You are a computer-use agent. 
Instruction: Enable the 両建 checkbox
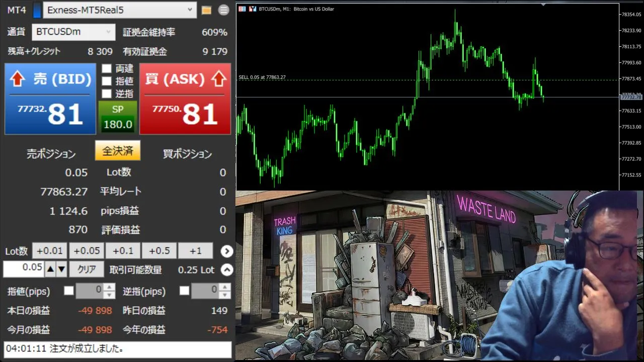(107, 68)
